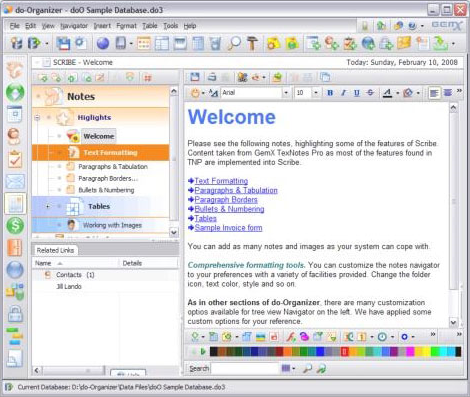Open the fill color dropdown arrow

click(418, 93)
